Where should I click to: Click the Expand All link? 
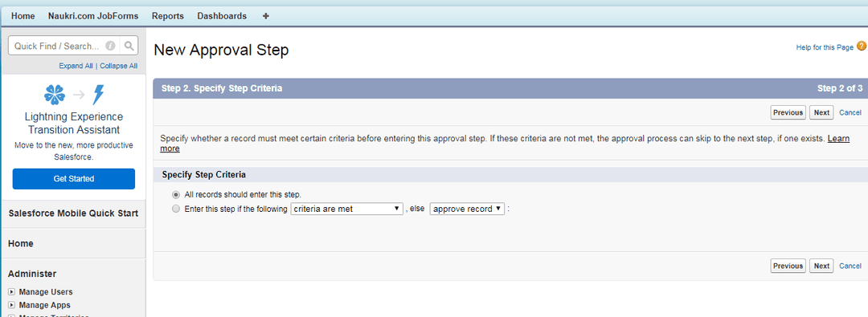pyautogui.click(x=76, y=66)
